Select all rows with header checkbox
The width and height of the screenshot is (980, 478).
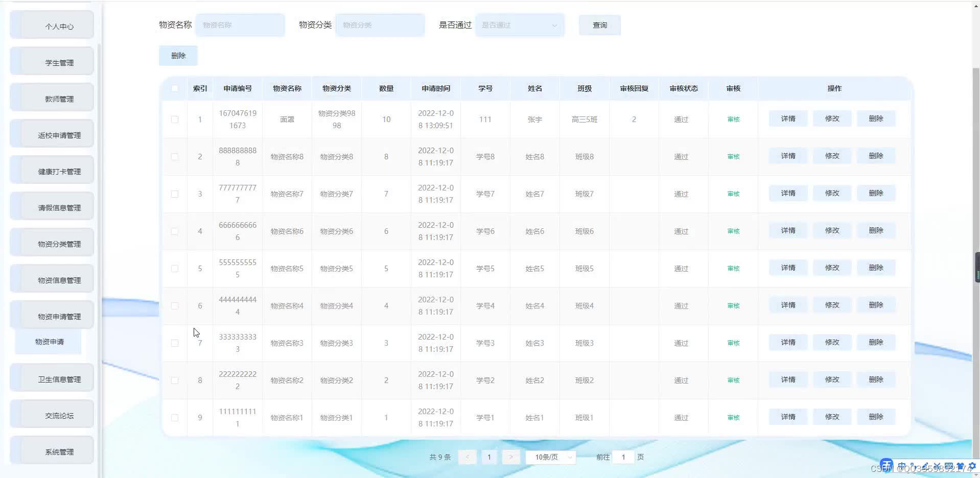point(175,88)
